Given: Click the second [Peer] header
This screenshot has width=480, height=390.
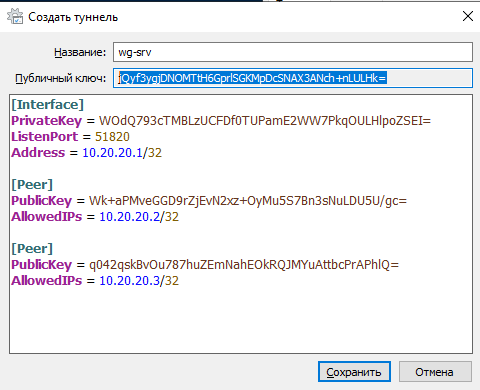Looking at the screenshot, I should pos(32,249).
